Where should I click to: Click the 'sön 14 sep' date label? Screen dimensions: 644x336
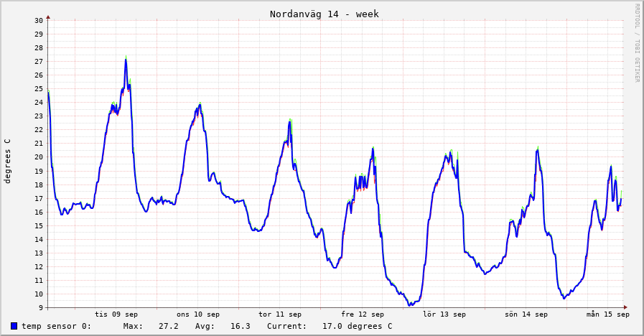pyautogui.click(x=526, y=314)
